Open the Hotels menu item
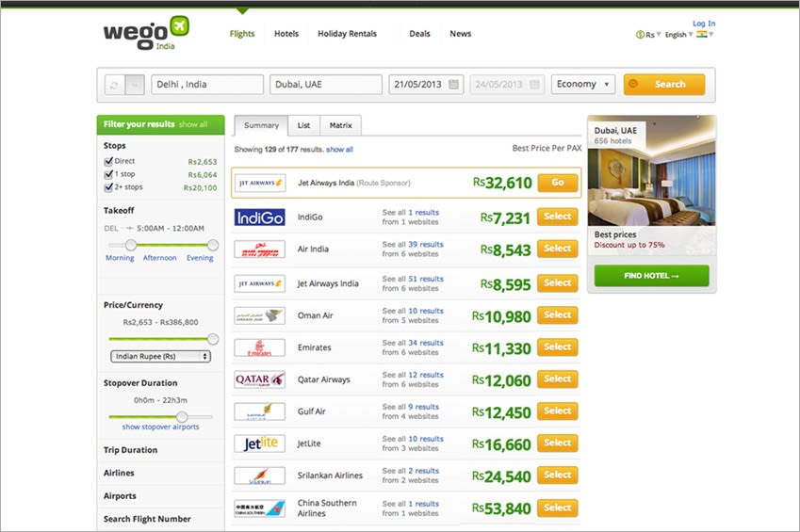This screenshot has height=532, width=800. click(286, 34)
